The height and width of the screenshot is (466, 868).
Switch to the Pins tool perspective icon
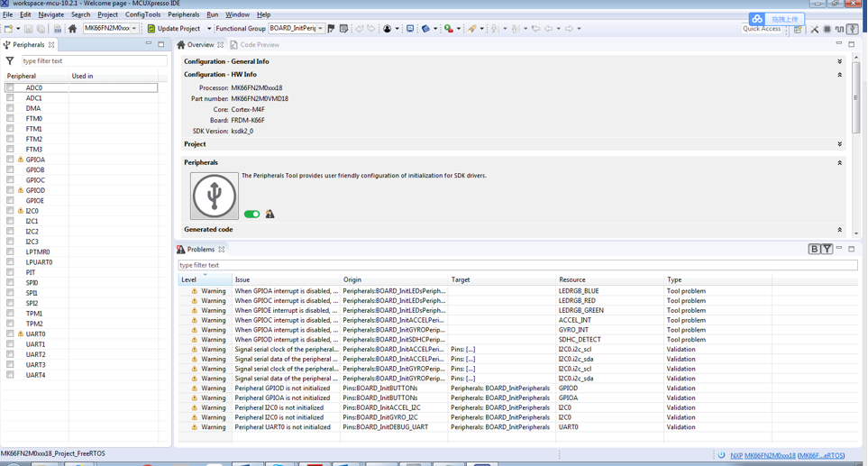tap(814, 30)
